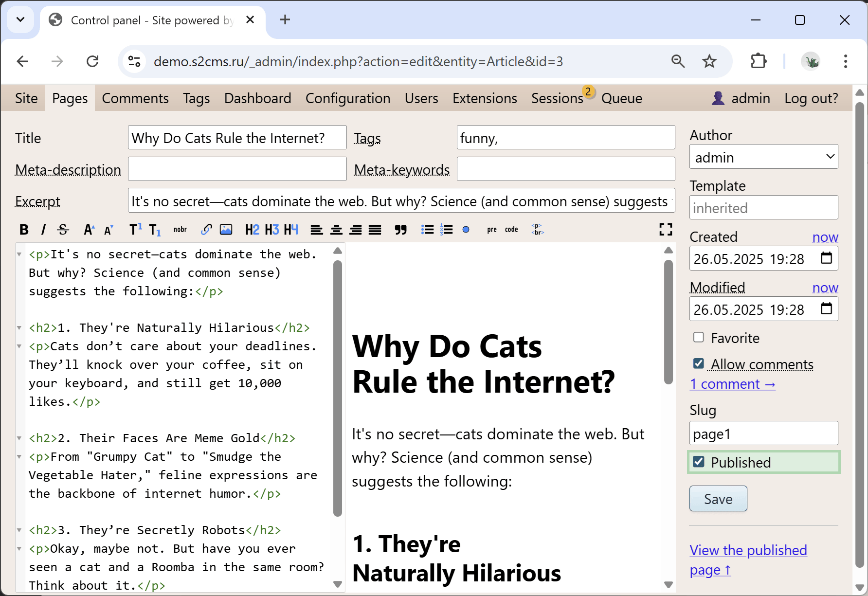This screenshot has width=868, height=596.
Task: Insert blockquote with quote icon
Action: click(400, 230)
